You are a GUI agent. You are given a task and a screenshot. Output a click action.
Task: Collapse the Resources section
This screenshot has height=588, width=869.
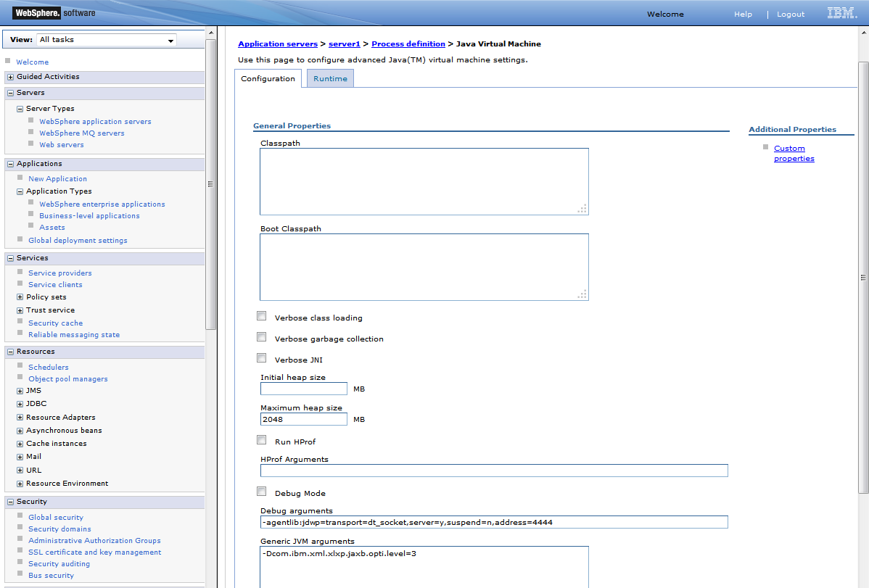pos(11,352)
